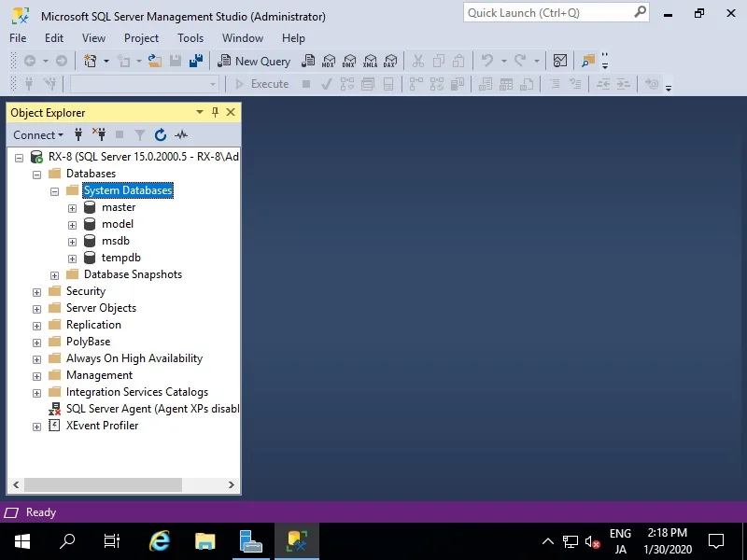Open Activity Monitor from Object Explorer toolbar
Image resolution: width=747 pixels, height=560 pixels.
(x=181, y=134)
